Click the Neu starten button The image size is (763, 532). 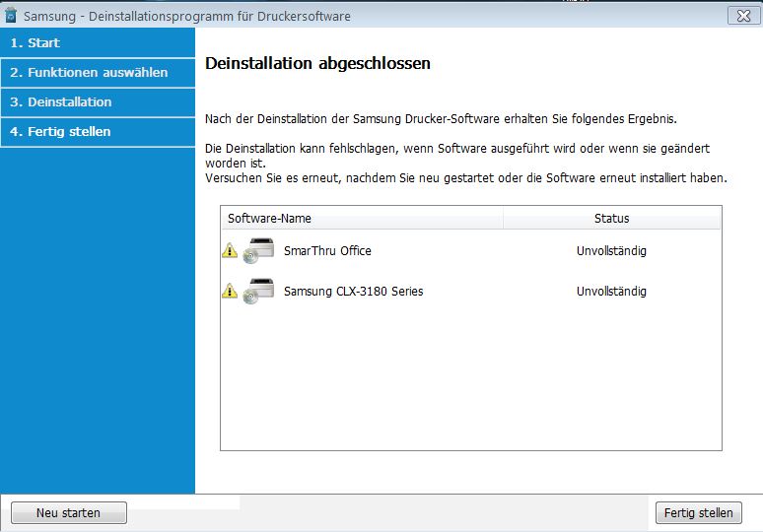tap(69, 512)
